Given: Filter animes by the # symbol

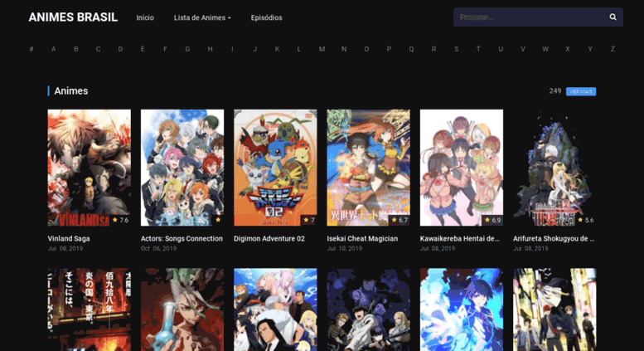Looking at the screenshot, I should coord(31,49).
